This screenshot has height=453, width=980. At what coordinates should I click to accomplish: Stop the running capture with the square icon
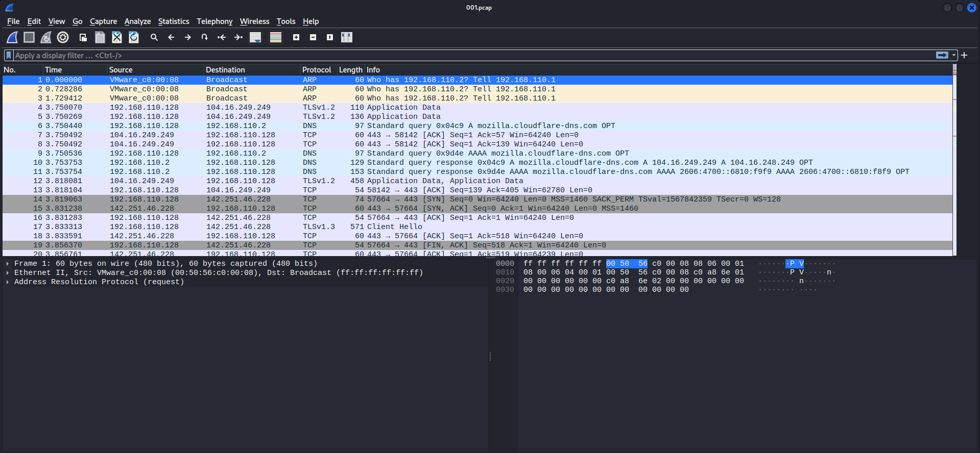[x=29, y=37]
